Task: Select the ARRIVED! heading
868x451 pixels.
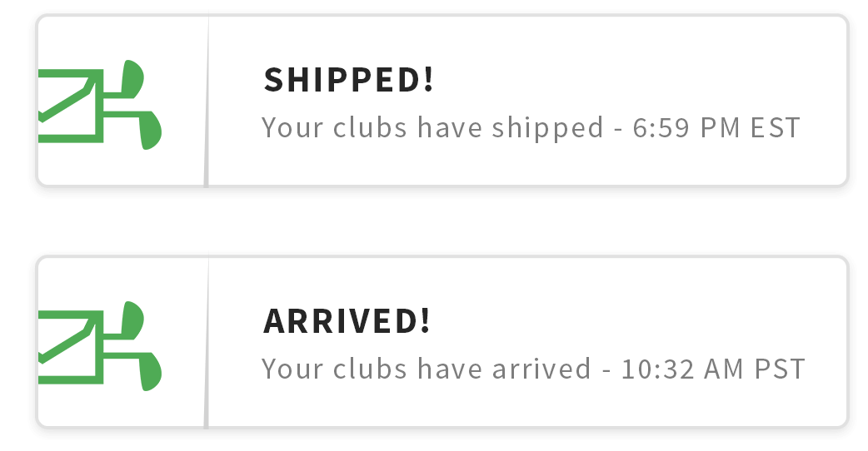Action: tap(347, 321)
